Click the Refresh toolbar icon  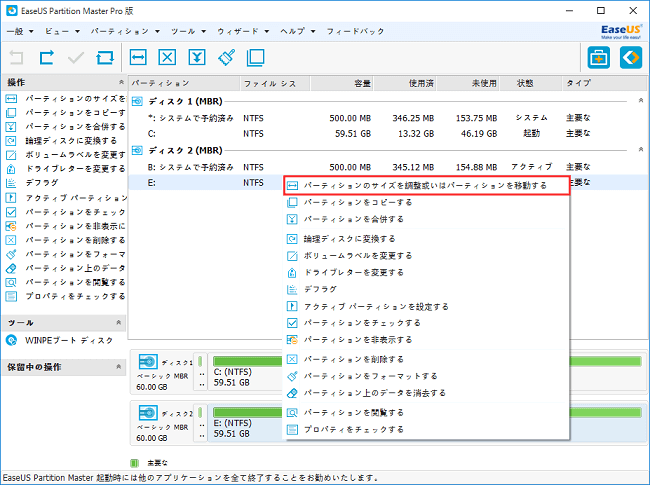tap(105, 58)
